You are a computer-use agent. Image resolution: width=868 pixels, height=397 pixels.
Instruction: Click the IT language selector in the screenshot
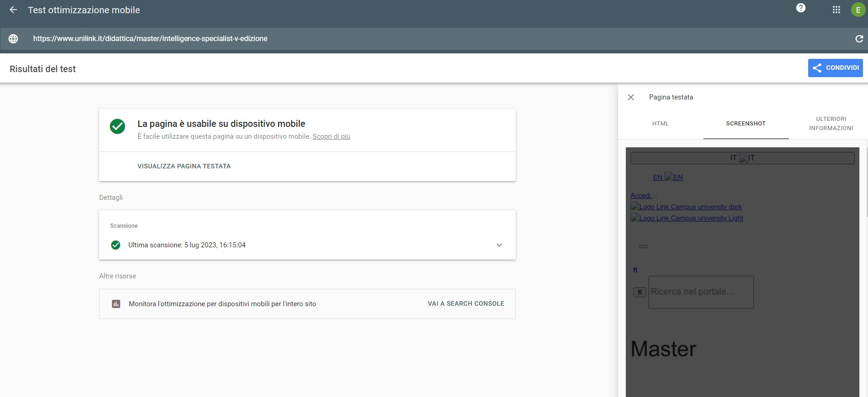(x=742, y=158)
